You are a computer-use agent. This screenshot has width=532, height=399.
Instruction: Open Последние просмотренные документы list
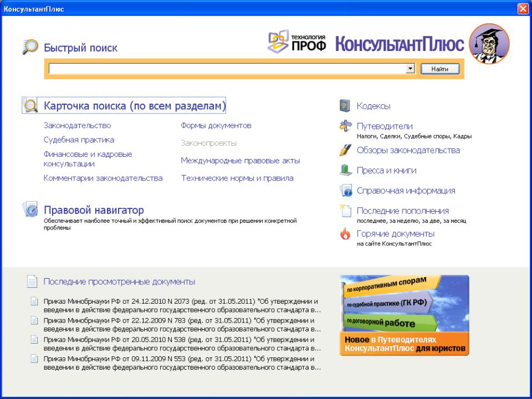pyautogui.click(x=120, y=282)
